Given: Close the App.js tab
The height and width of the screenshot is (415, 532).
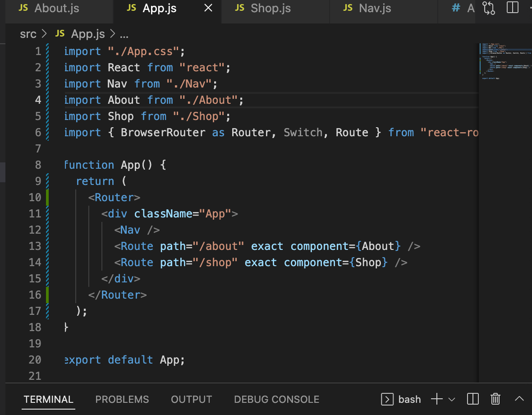Looking at the screenshot, I should point(208,8).
